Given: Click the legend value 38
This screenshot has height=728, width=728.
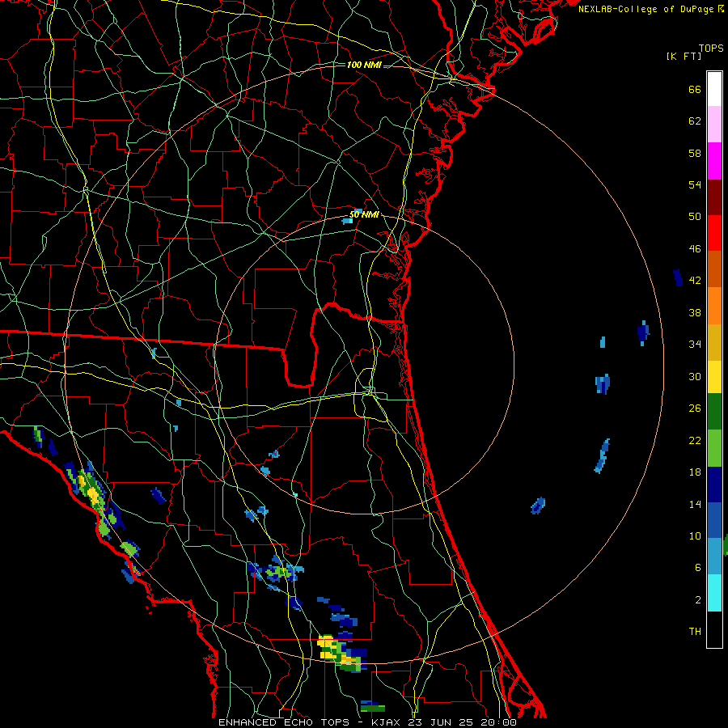Looking at the screenshot, I should pyautogui.click(x=695, y=313).
